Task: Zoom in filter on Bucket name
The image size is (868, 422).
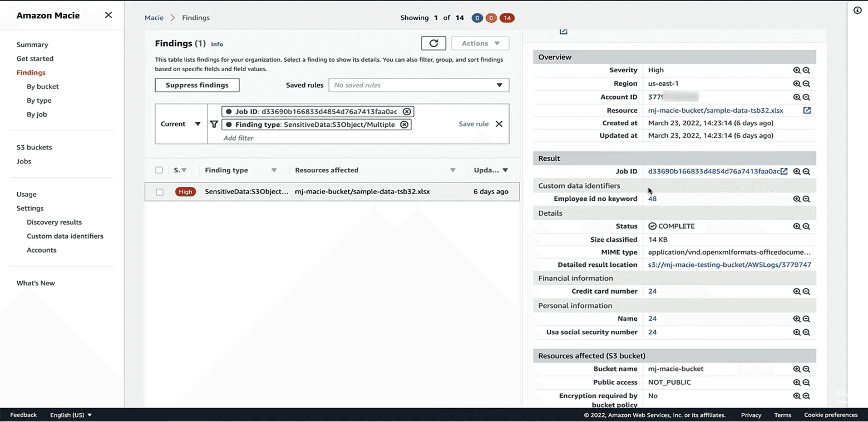Action: tap(797, 369)
